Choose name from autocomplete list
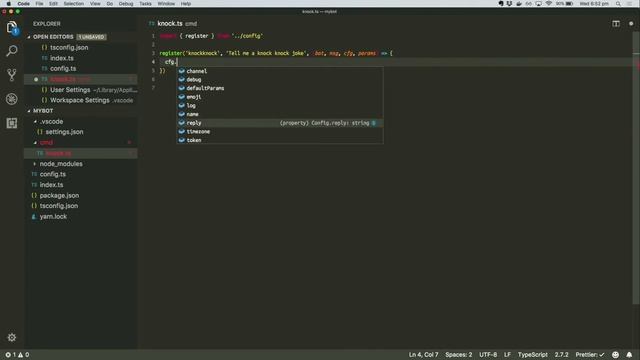 tap(280, 114)
